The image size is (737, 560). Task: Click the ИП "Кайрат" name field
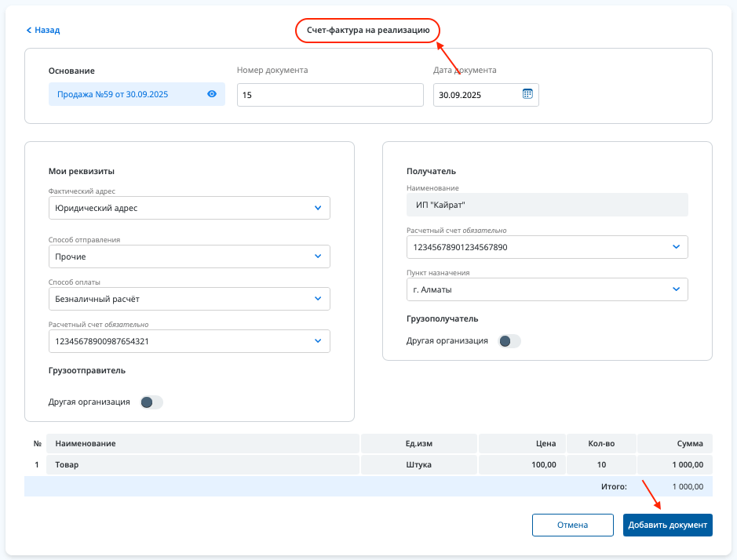point(546,205)
